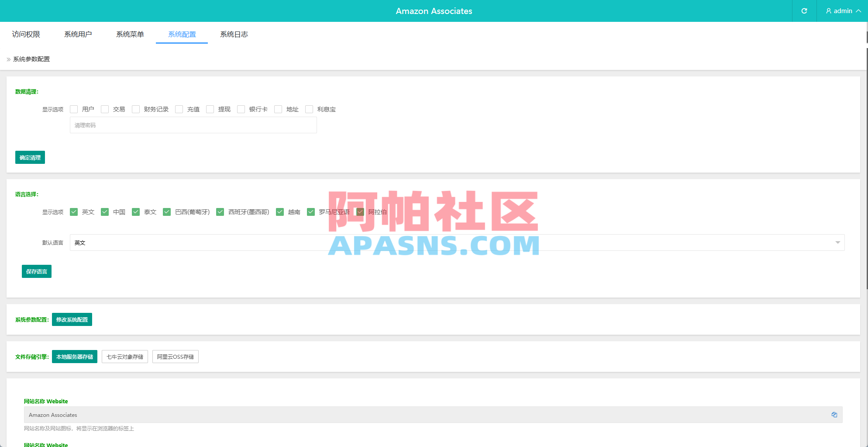The image size is (868, 447).
Task: Uncheck the 西班牙(墨西哥) language checkbox
Action: pos(220,212)
